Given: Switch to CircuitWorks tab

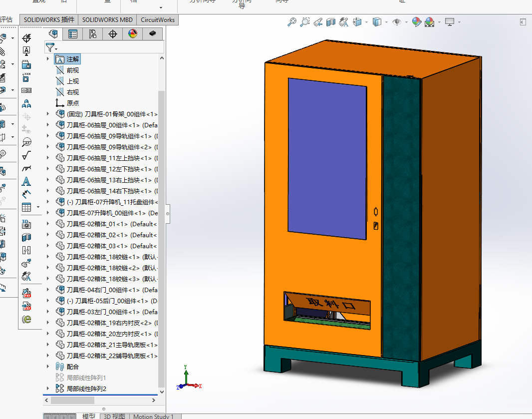Looking at the screenshot, I should (x=157, y=19).
